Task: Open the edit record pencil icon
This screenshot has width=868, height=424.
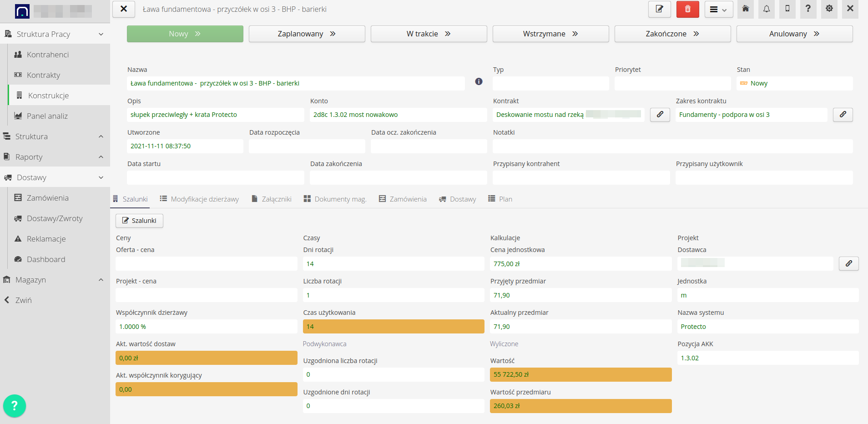Action: [x=659, y=9]
